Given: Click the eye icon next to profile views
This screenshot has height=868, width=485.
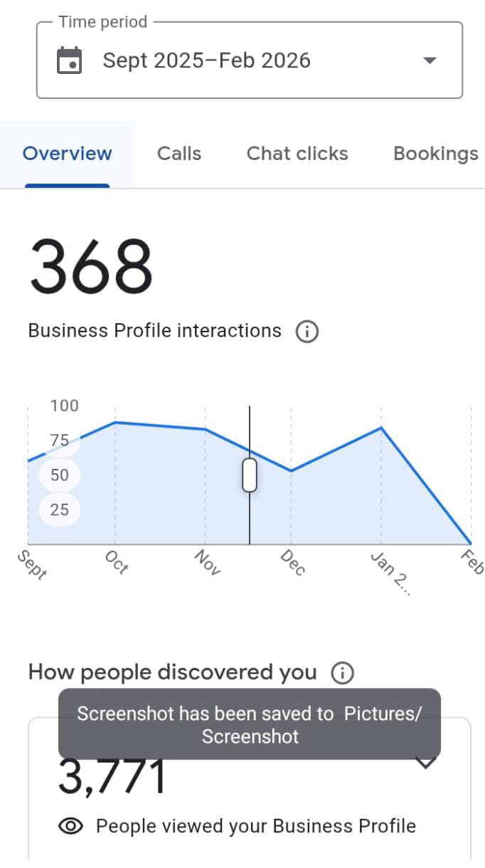Looking at the screenshot, I should 70,826.
